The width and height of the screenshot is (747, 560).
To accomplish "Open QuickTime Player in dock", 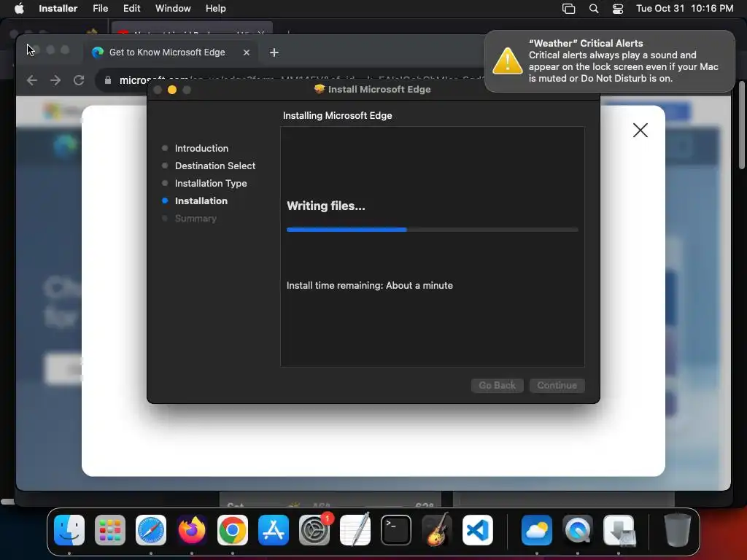I will [x=578, y=530].
